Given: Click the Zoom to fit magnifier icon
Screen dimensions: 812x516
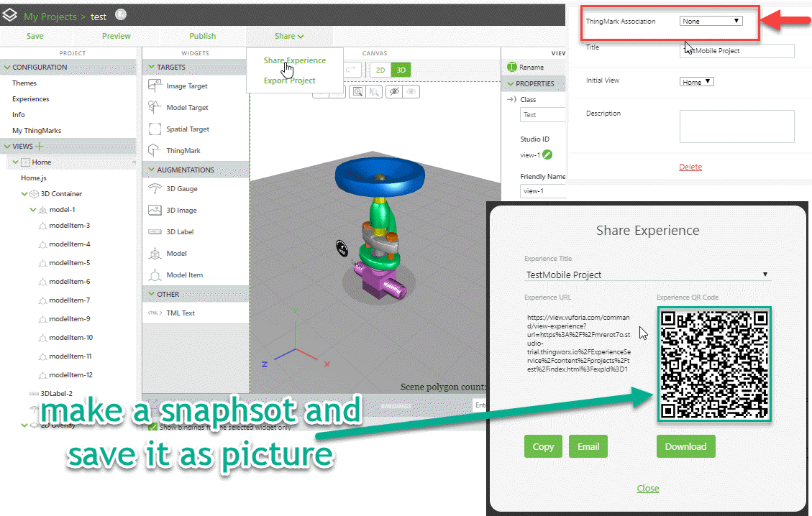Looking at the screenshot, I should tap(357, 91).
